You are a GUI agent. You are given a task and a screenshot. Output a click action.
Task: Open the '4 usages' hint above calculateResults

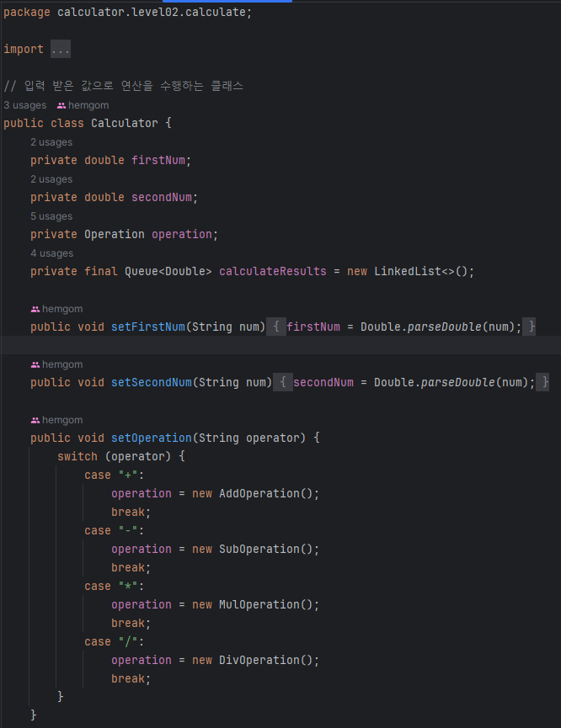coord(52,253)
